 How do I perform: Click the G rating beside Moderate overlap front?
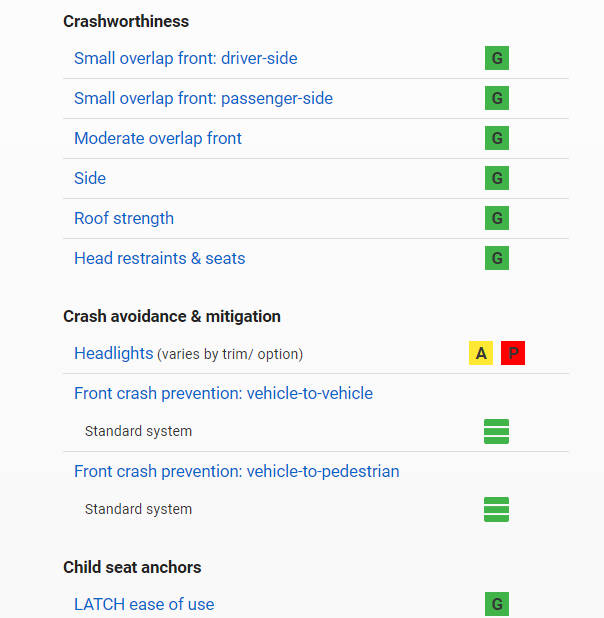497,138
